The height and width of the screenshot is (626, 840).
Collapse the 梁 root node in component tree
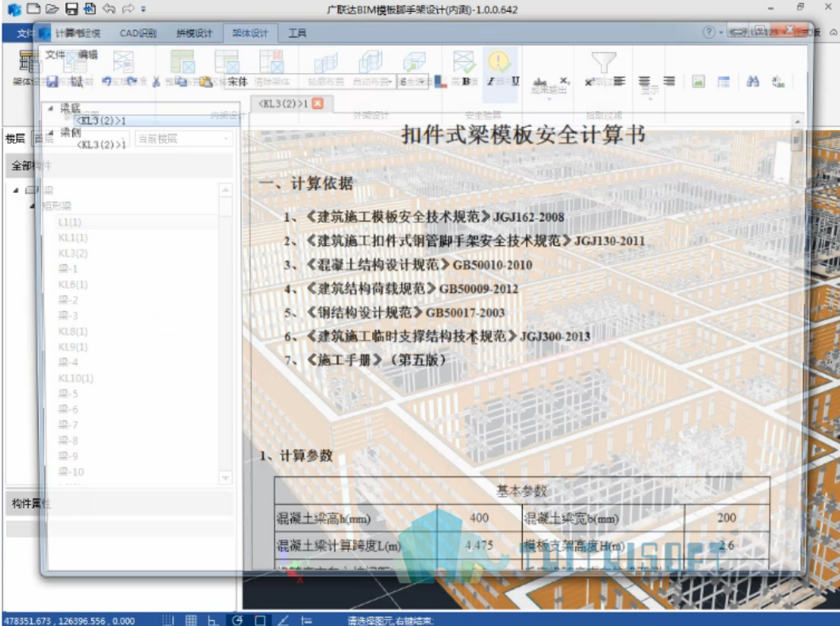[16, 190]
